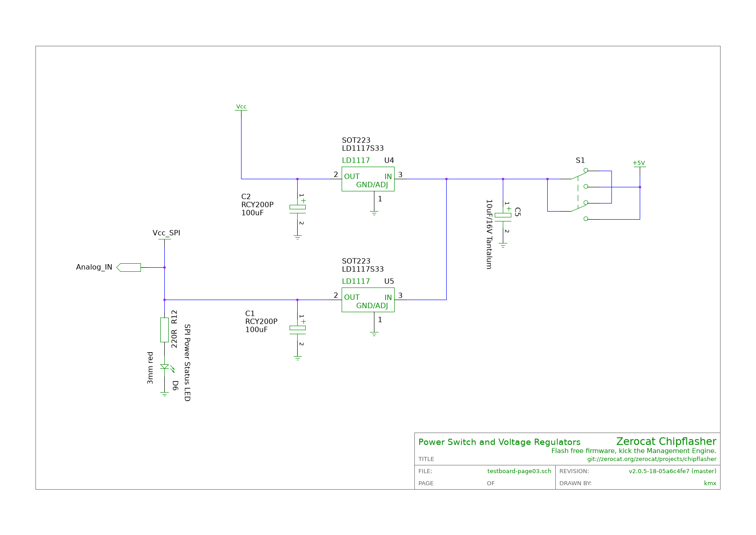The image size is (756, 535).
Task: Select the U5 LD1117 regulator symbol
Action: [x=368, y=300]
